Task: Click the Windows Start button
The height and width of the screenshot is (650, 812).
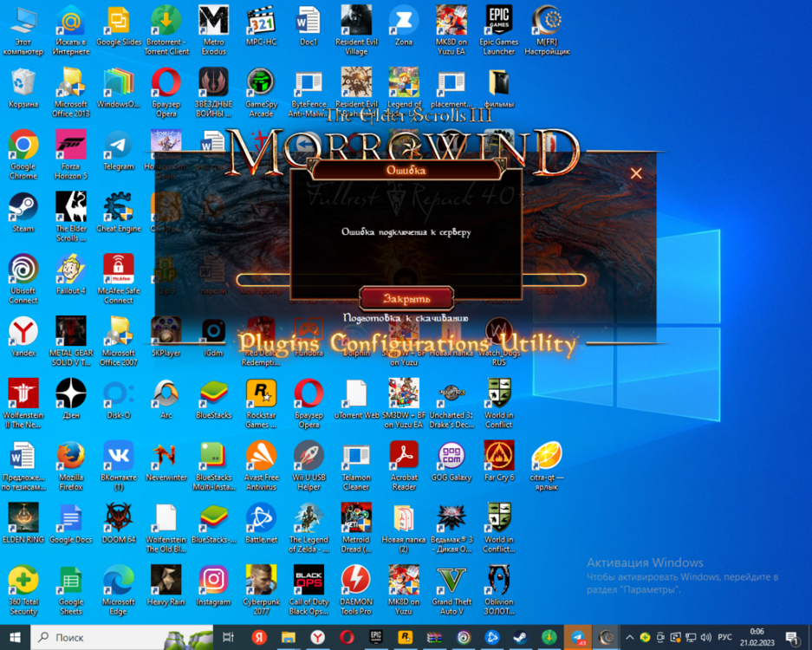Action: [x=15, y=638]
